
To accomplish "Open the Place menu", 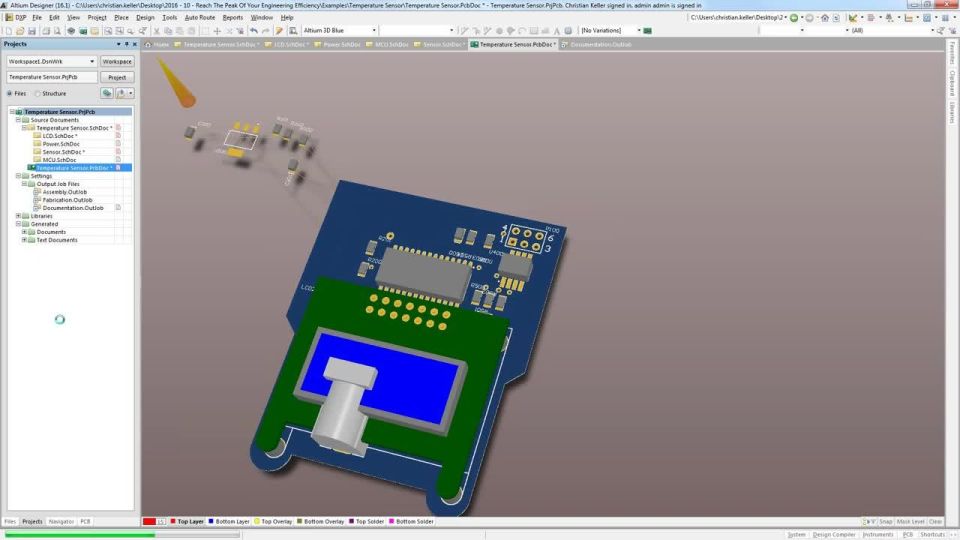I will (121, 18).
